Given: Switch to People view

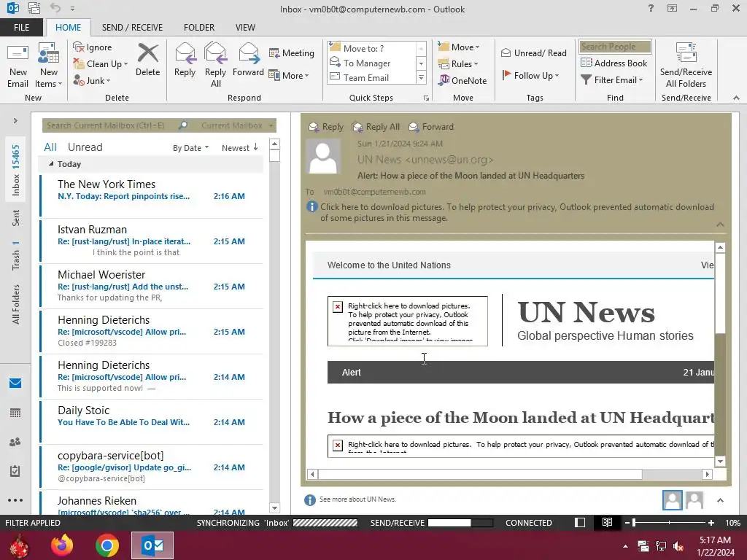Looking at the screenshot, I should pyautogui.click(x=15, y=442).
